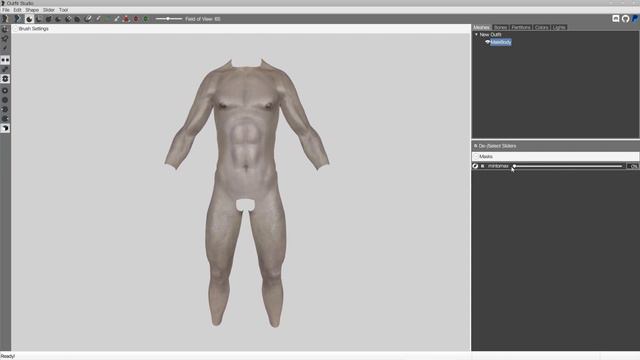This screenshot has height=360, width=640.
Task: Click the edit icon beside minmax slider
Action: [475, 166]
